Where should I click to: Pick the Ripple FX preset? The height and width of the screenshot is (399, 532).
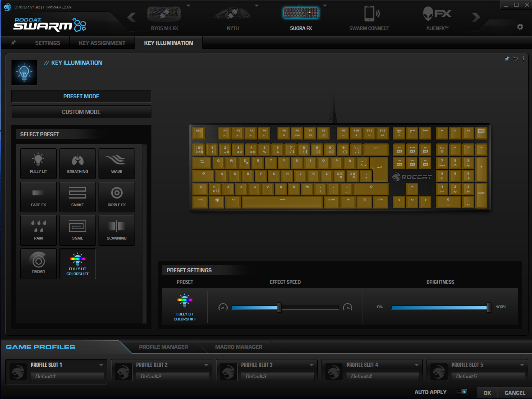coord(117,197)
